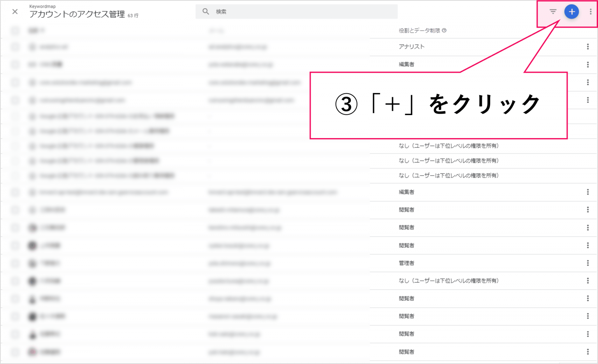
Task: Click the アナリスト role label
Action: pyautogui.click(x=411, y=47)
